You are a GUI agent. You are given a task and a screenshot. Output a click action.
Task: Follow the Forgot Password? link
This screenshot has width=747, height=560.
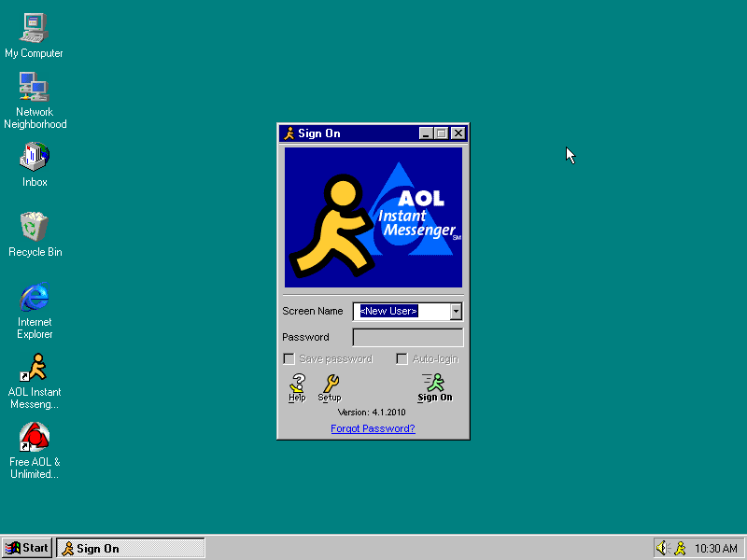click(373, 428)
